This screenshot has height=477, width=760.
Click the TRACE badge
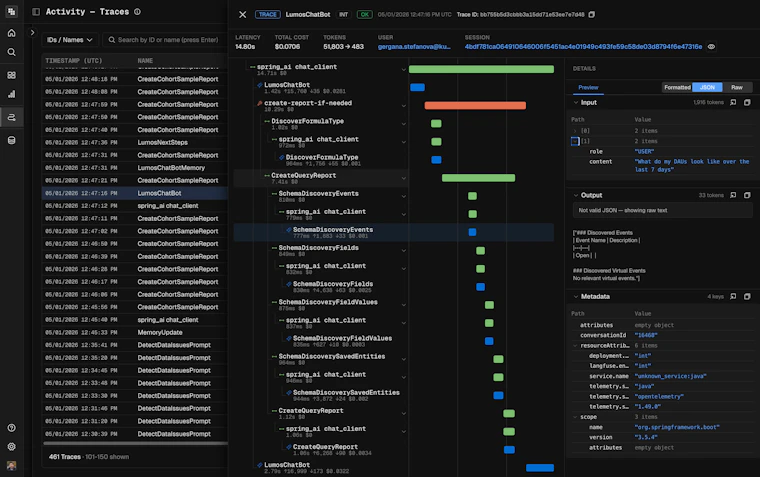[x=268, y=15]
